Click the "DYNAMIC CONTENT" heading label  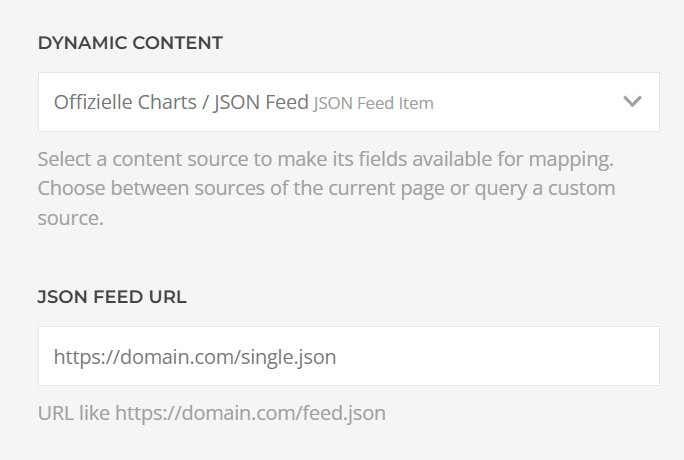(x=130, y=43)
